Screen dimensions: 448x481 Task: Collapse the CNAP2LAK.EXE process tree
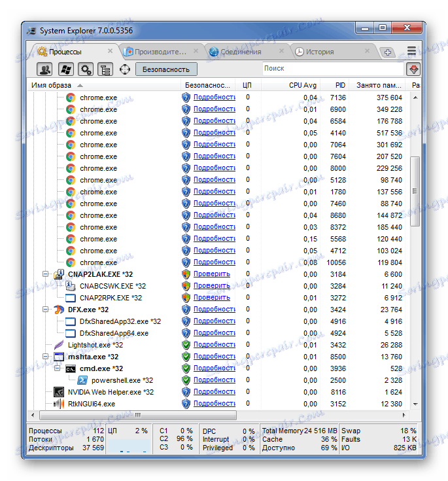45,274
